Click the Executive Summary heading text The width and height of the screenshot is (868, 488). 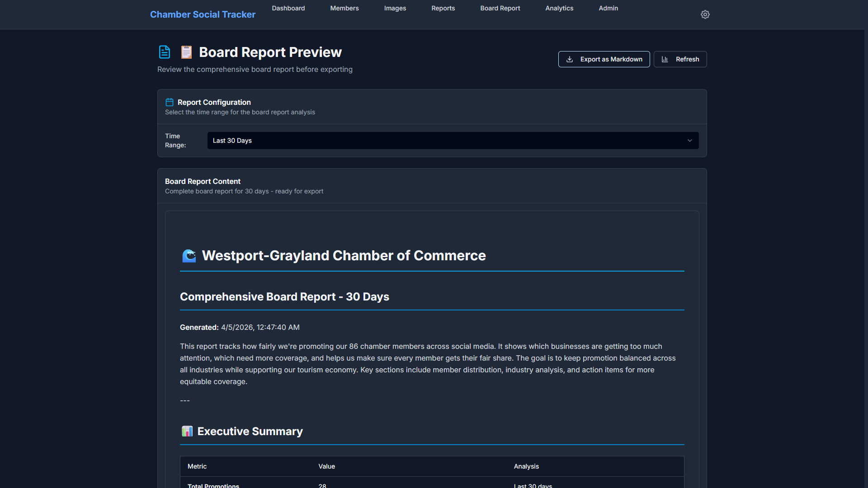[x=250, y=432]
